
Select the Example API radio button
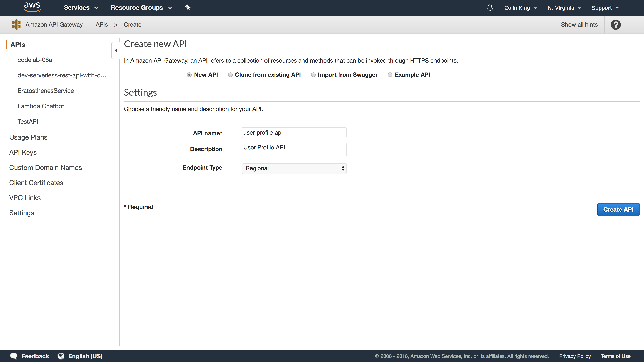coord(390,75)
